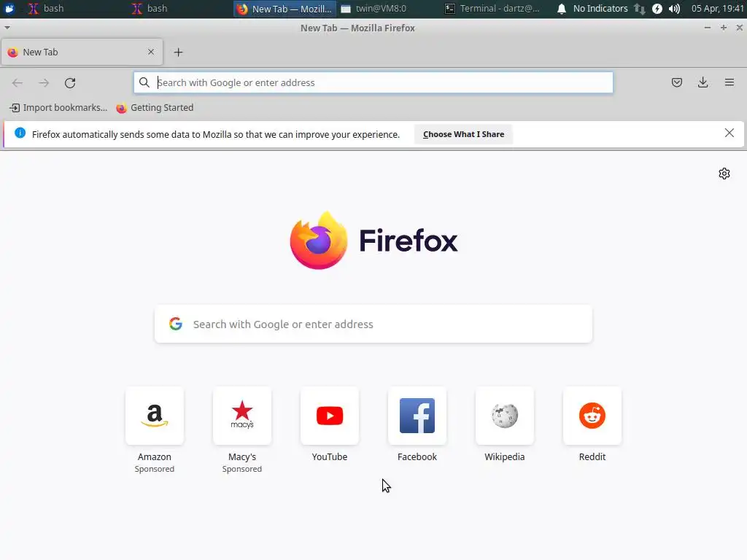Select New Tab Mozilla taskbar entry

tap(285, 9)
